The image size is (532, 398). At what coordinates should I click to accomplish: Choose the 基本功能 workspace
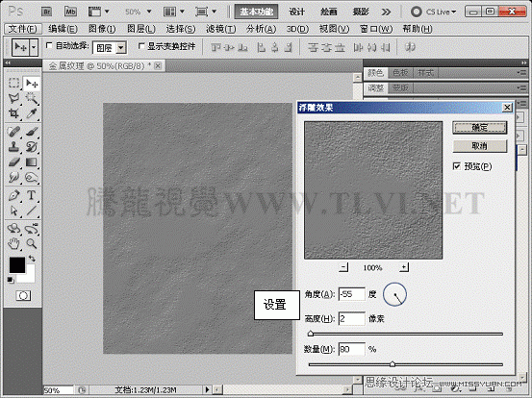257,12
